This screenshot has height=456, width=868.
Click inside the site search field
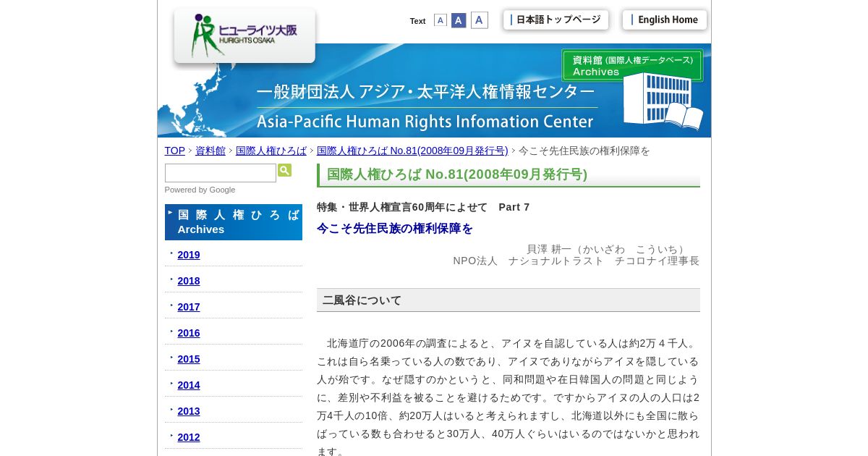pyautogui.click(x=221, y=173)
